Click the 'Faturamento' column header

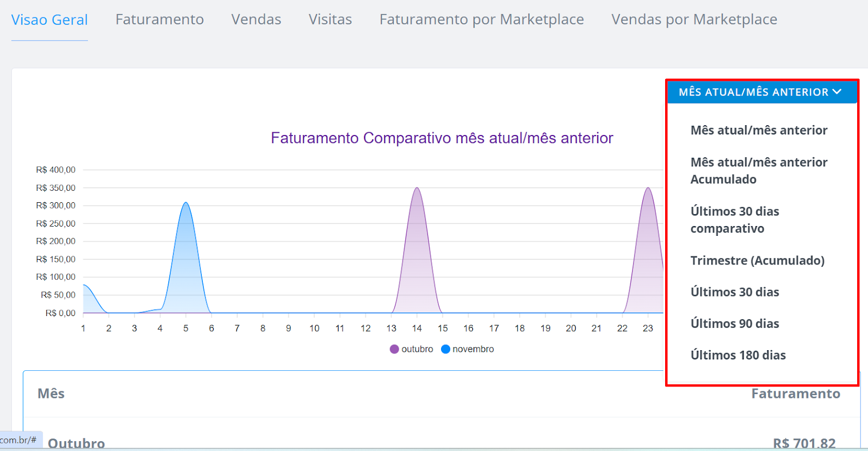pos(795,394)
